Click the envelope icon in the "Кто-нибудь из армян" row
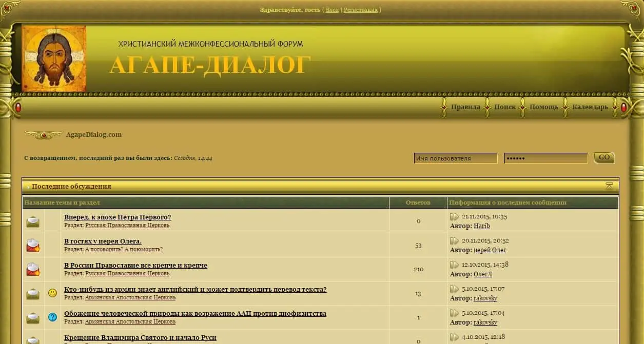 pyautogui.click(x=33, y=294)
